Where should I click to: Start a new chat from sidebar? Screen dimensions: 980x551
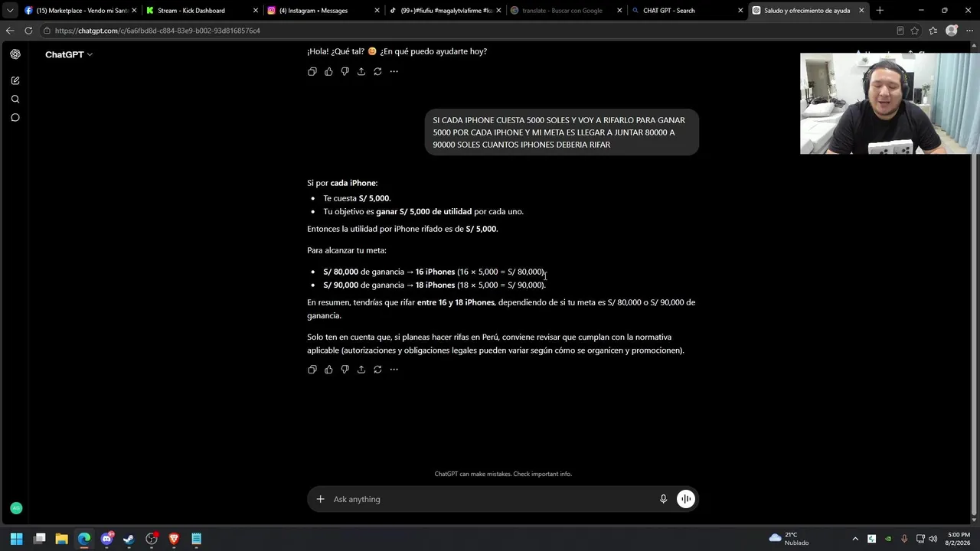point(15,80)
